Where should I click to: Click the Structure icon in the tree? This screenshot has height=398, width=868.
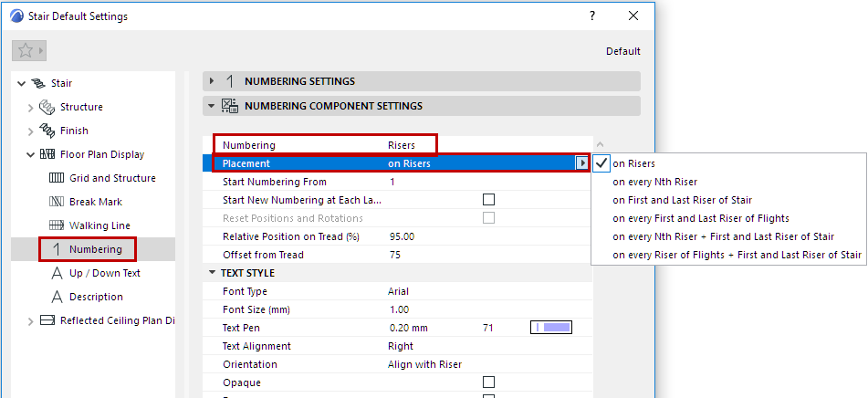click(47, 107)
